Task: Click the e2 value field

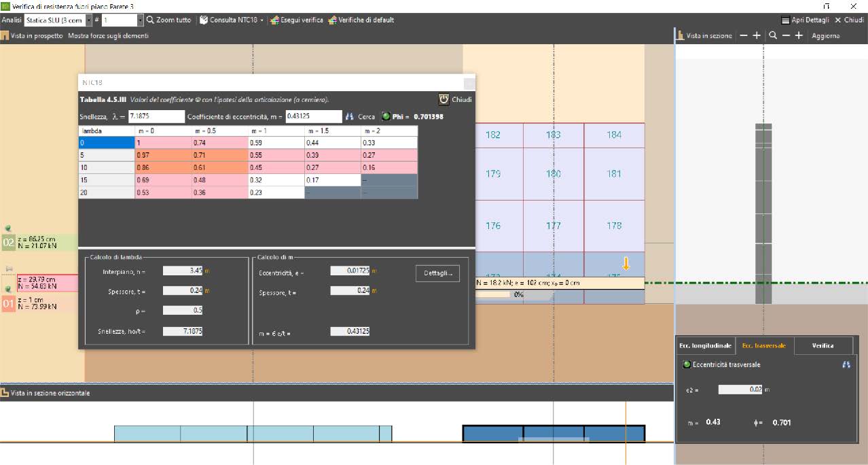Action: point(740,390)
